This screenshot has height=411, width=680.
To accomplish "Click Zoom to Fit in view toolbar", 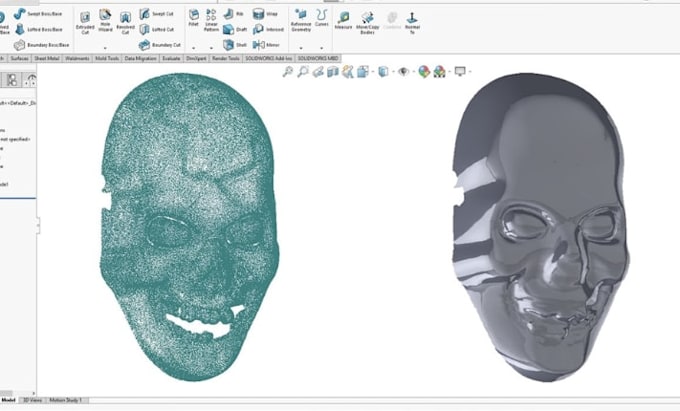I will (288, 72).
